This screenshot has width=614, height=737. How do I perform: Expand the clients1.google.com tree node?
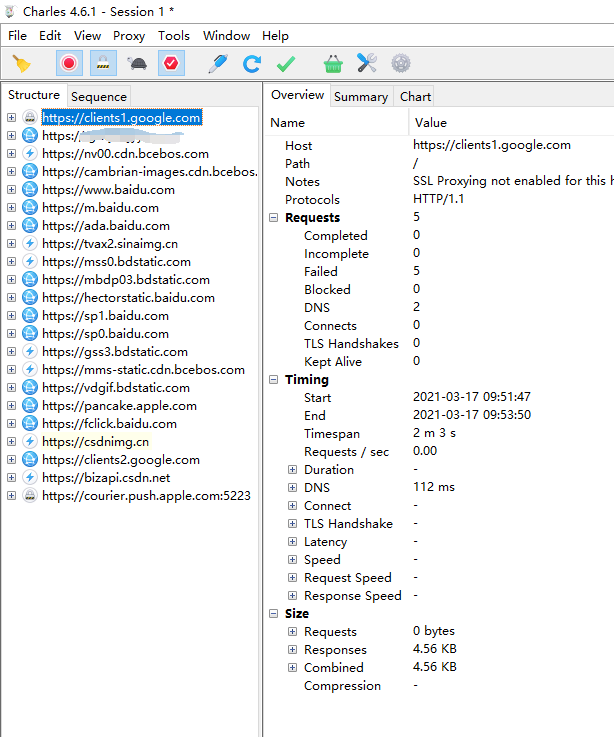coord(12,118)
